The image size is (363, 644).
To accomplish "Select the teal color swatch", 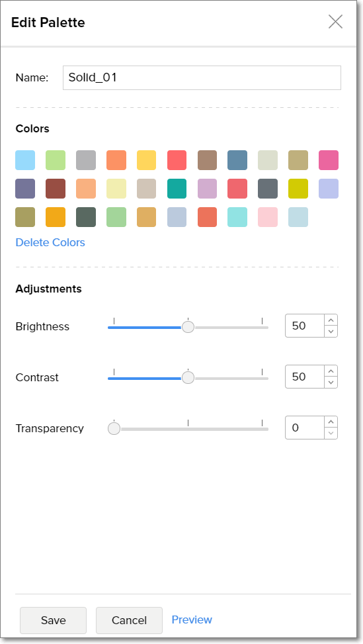I will pos(177,189).
